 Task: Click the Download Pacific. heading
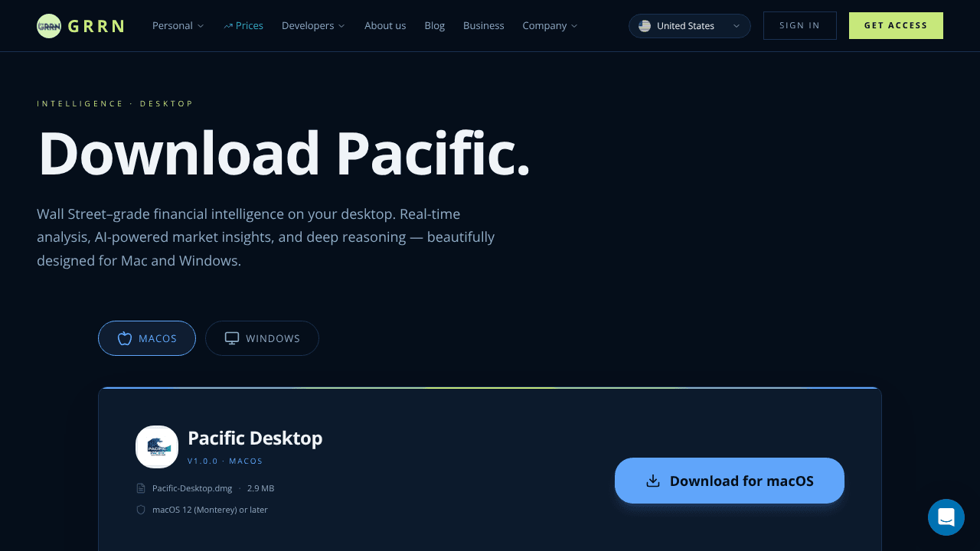[284, 153]
